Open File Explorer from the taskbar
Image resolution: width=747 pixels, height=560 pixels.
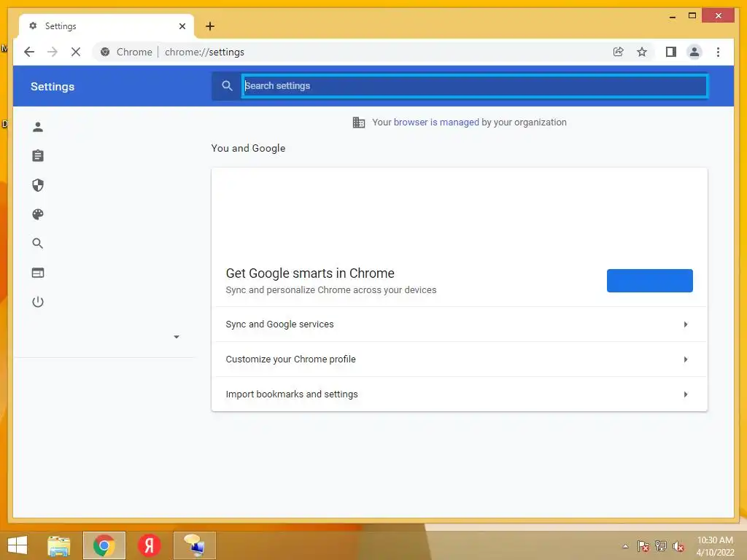[59, 545]
